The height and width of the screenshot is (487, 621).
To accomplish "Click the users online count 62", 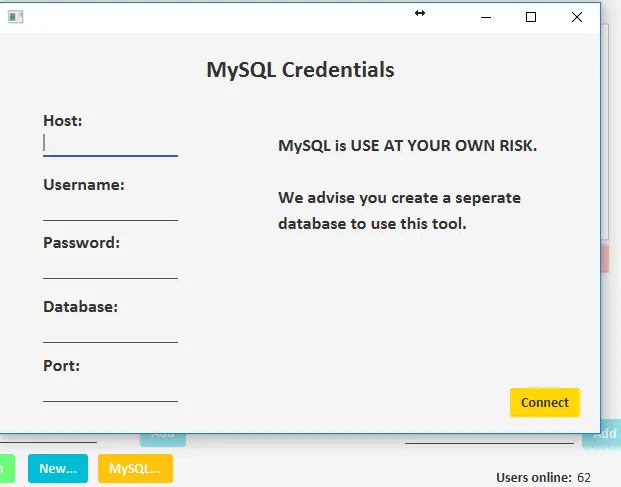I will (x=584, y=477).
